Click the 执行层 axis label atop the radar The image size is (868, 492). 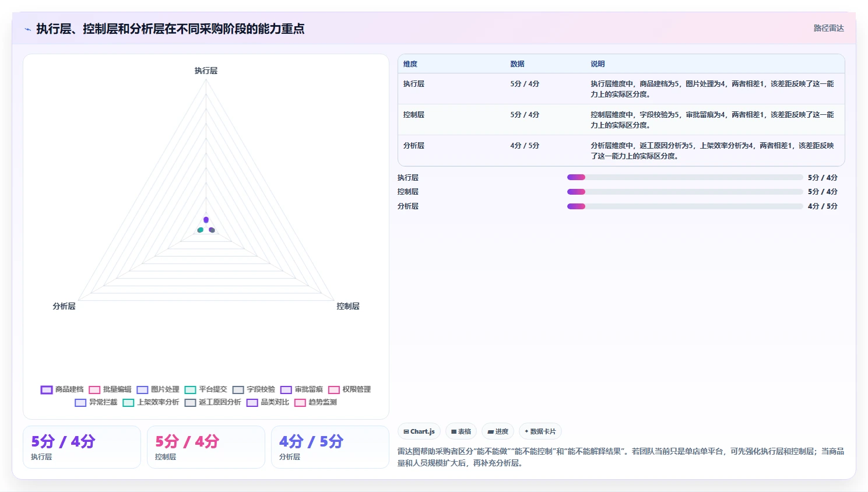pos(206,71)
